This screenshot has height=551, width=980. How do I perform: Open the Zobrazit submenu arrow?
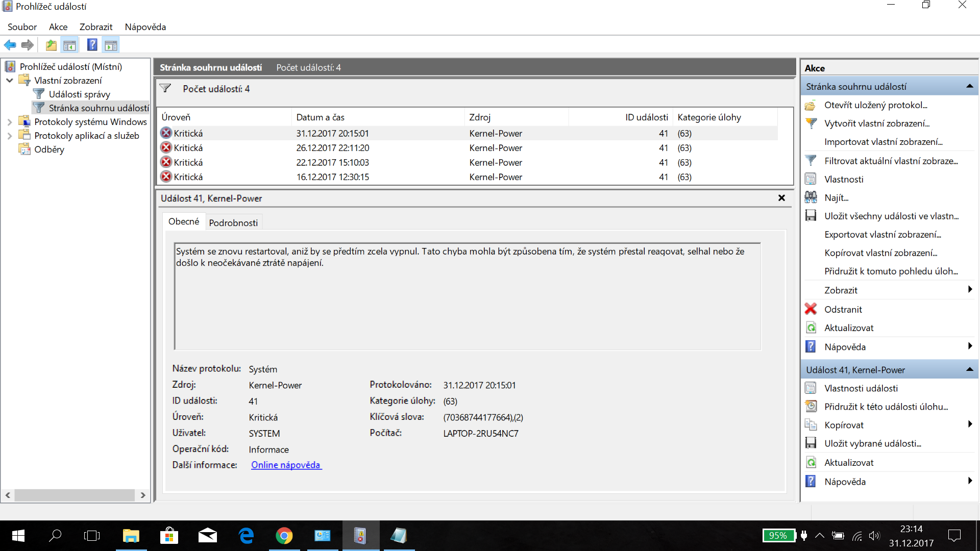pos(970,290)
